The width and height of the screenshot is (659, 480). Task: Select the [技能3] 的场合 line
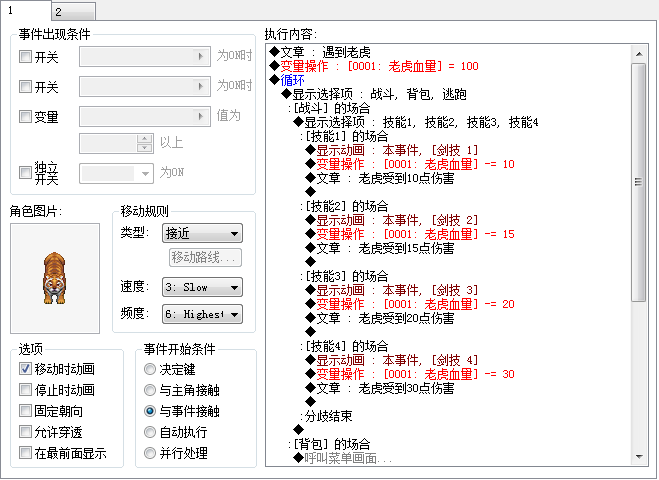coord(344,276)
